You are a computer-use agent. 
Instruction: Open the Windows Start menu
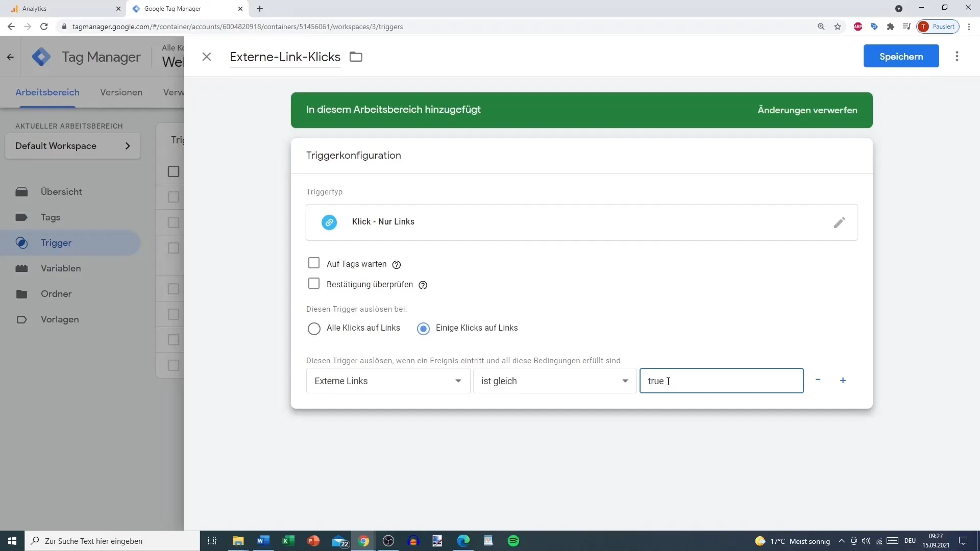(x=12, y=541)
